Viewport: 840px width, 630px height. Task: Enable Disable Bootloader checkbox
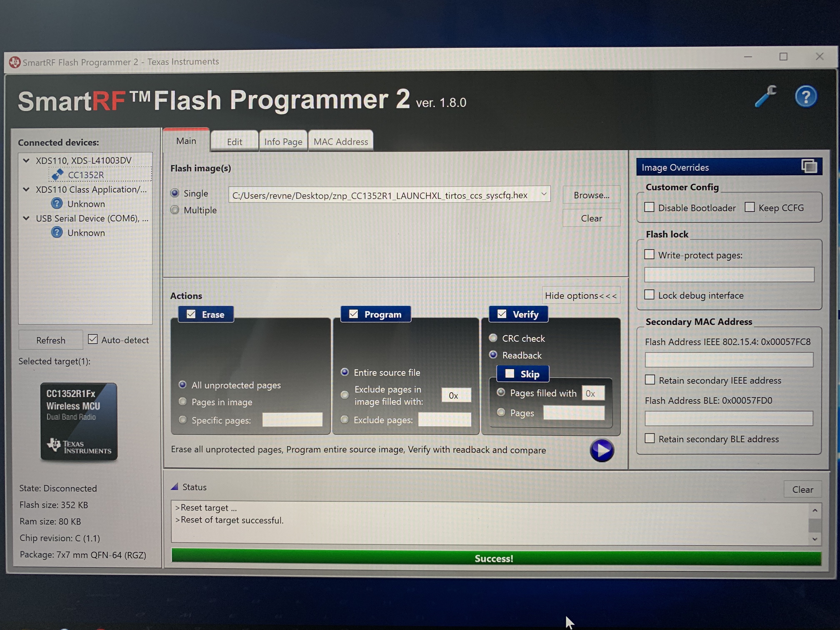tap(649, 207)
